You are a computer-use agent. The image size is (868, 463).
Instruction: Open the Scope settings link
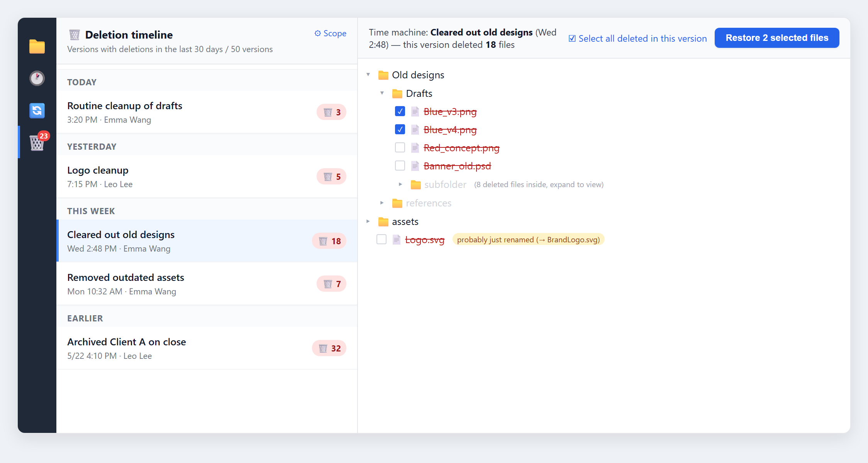[x=330, y=34]
